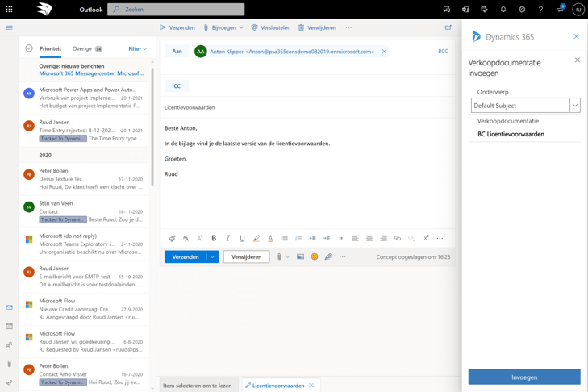The height and width of the screenshot is (392, 588).
Task: Expand the Onderwerp Default Subject combo box
Action: 575,106
